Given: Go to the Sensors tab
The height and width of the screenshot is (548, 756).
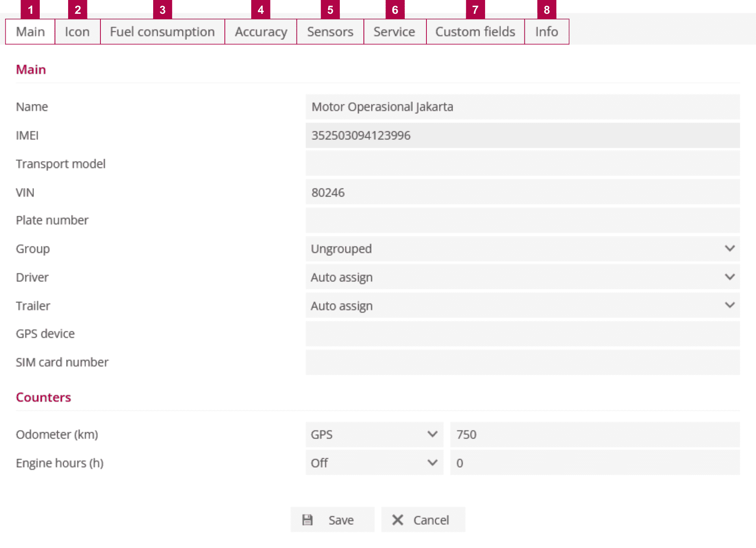Looking at the screenshot, I should tap(330, 32).
